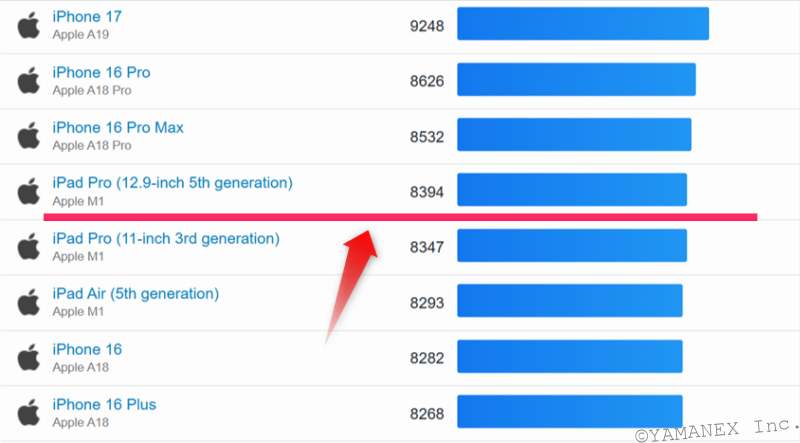Open the iPhone 16 Plus link
The width and height of the screenshot is (800, 443).
coord(104,405)
